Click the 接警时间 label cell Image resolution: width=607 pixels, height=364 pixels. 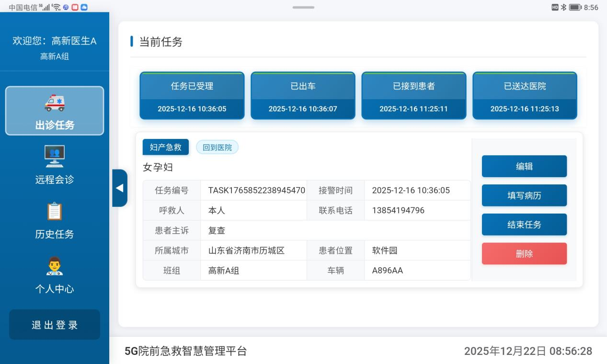[x=336, y=190]
